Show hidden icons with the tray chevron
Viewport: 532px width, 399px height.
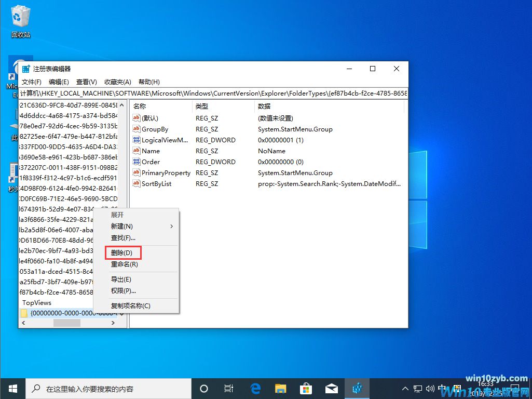pyautogui.click(x=405, y=388)
